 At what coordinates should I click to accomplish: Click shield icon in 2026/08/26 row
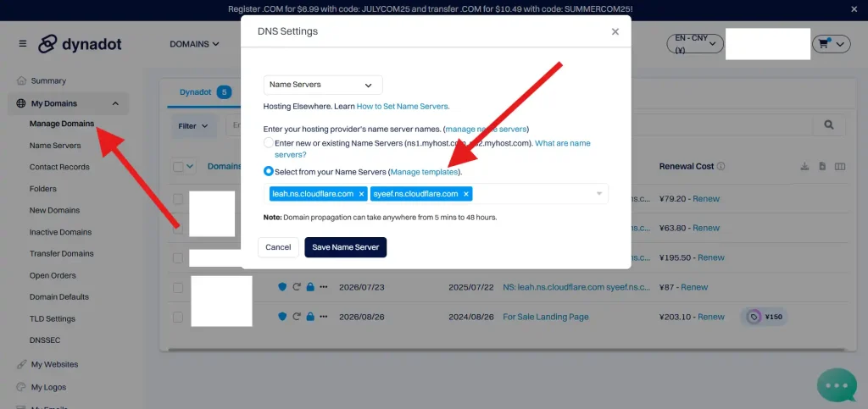click(x=282, y=317)
